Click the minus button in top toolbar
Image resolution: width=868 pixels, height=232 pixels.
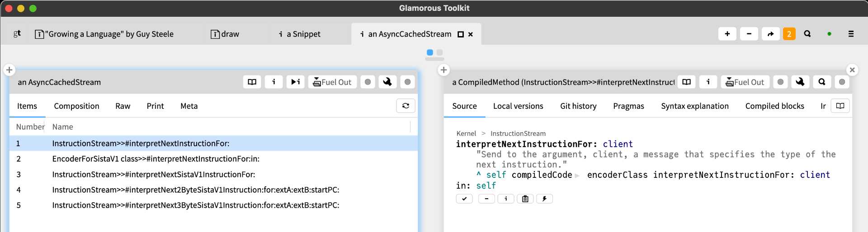749,34
